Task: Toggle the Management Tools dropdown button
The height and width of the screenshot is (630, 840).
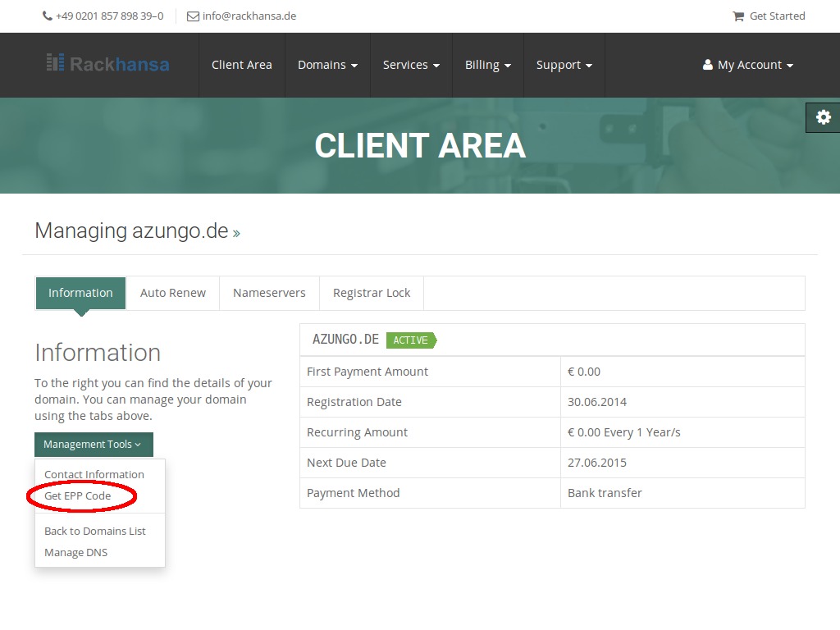Action: point(94,445)
